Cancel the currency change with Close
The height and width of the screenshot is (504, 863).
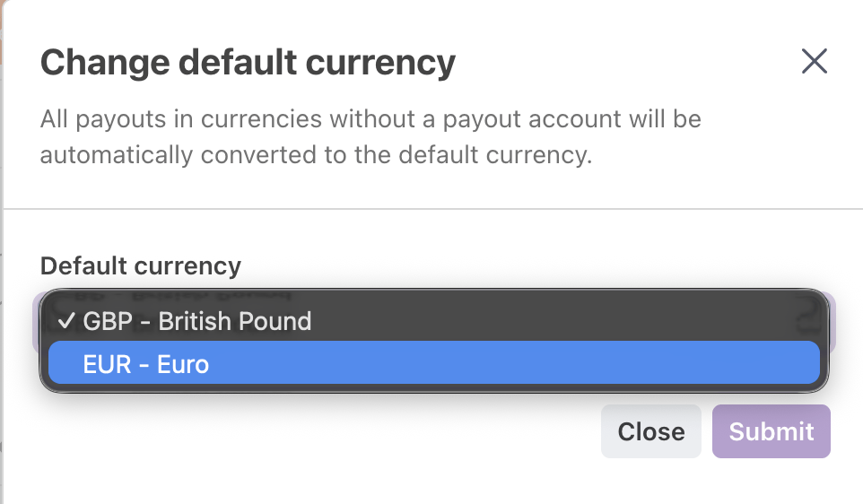pyautogui.click(x=650, y=431)
